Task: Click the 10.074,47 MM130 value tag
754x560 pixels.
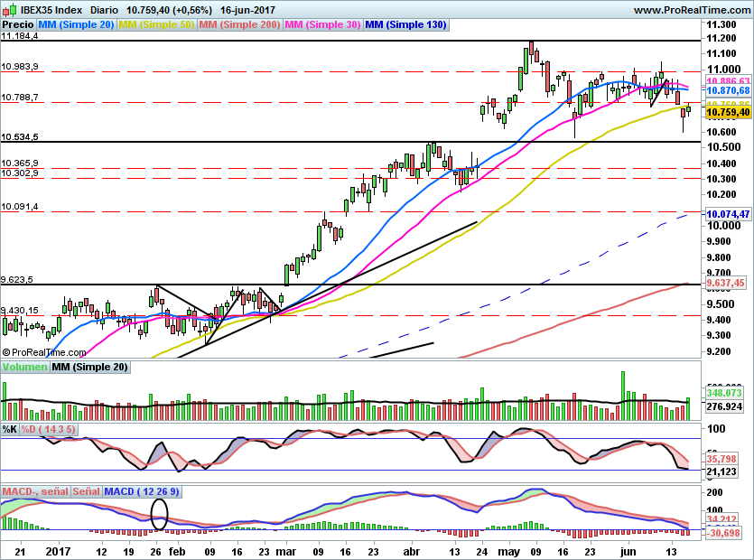Action: point(728,214)
